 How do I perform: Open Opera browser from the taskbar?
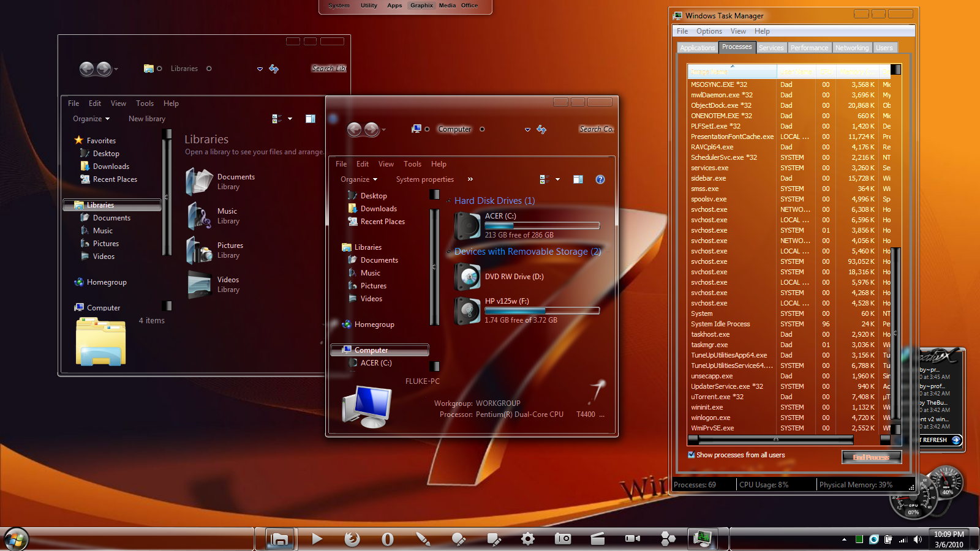pos(387,539)
